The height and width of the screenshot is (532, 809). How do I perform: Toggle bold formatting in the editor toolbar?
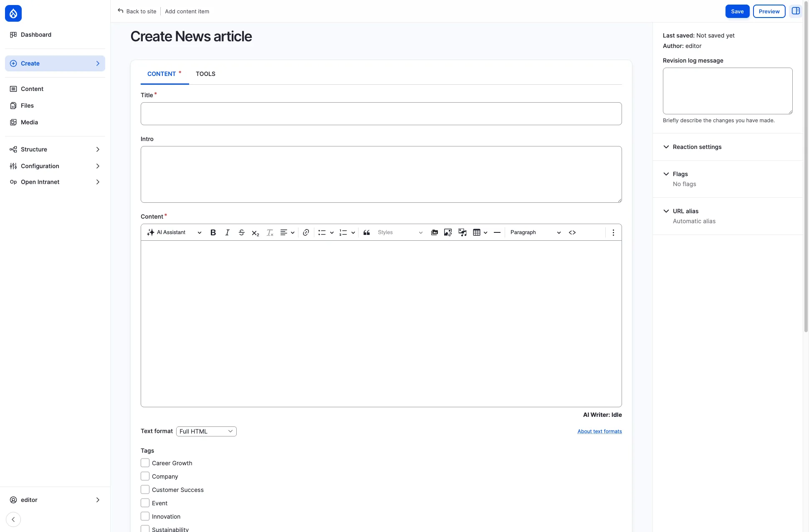coord(213,232)
